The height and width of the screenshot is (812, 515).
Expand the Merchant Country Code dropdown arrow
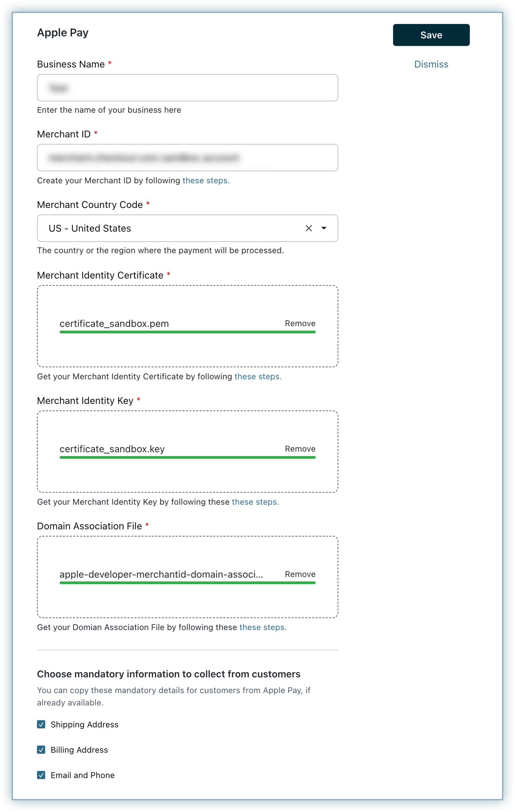click(324, 228)
